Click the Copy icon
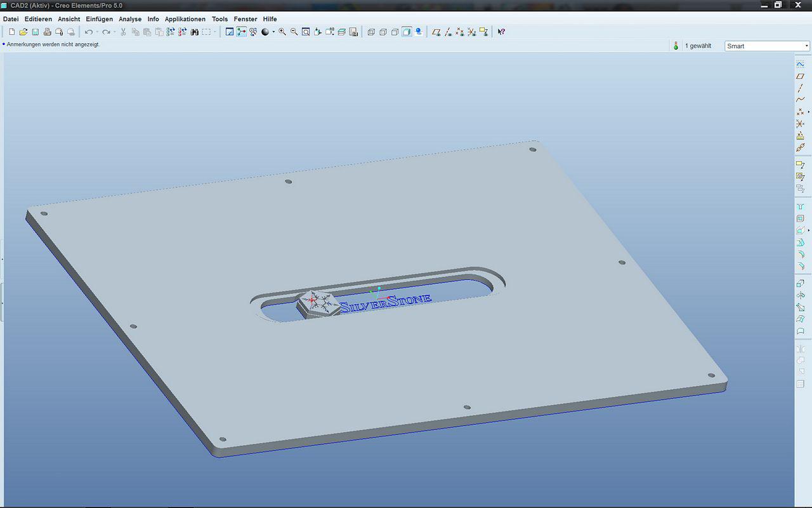Viewport: 812px width, 508px height. click(x=135, y=32)
